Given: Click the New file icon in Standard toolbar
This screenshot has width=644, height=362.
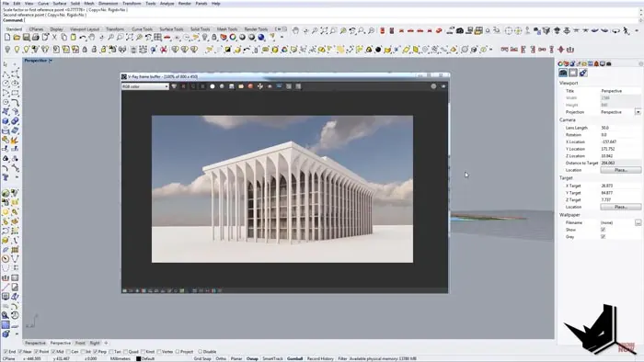Looking at the screenshot, I should pyautogui.click(x=7, y=38).
